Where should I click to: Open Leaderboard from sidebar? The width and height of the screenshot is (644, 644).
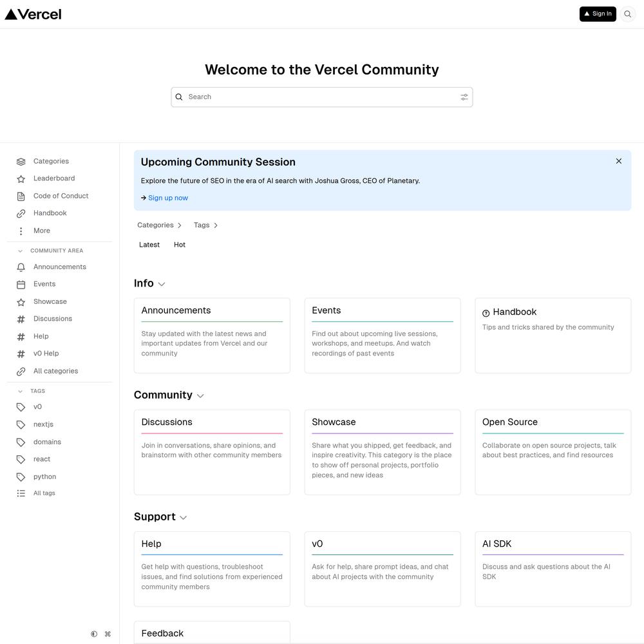click(54, 178)
